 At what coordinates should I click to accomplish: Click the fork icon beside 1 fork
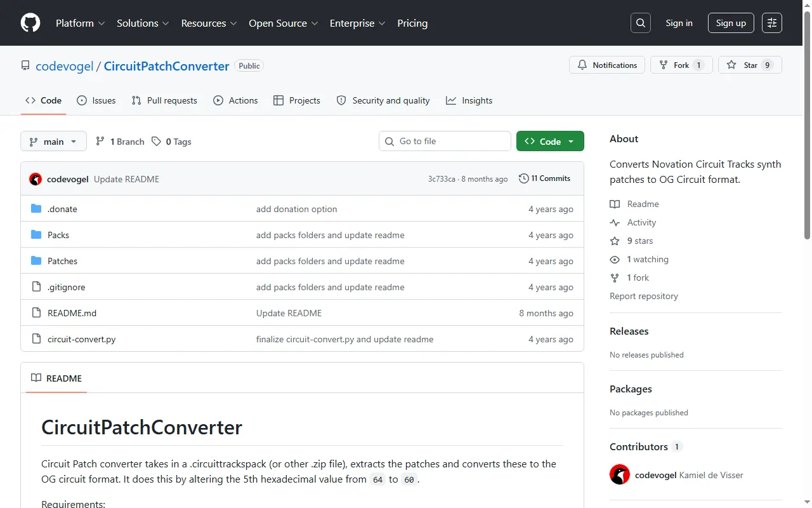coord(615,277)
